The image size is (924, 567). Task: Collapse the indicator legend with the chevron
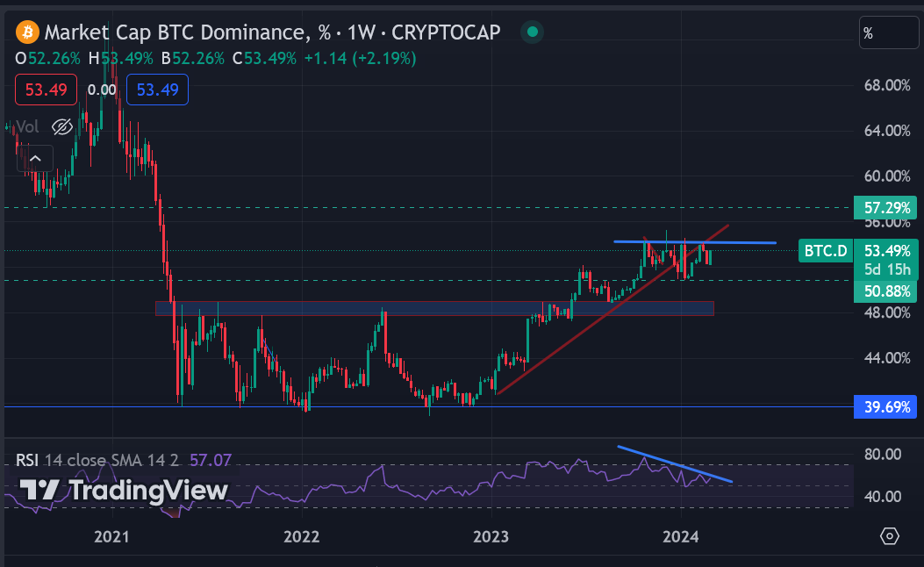[35, 158]
